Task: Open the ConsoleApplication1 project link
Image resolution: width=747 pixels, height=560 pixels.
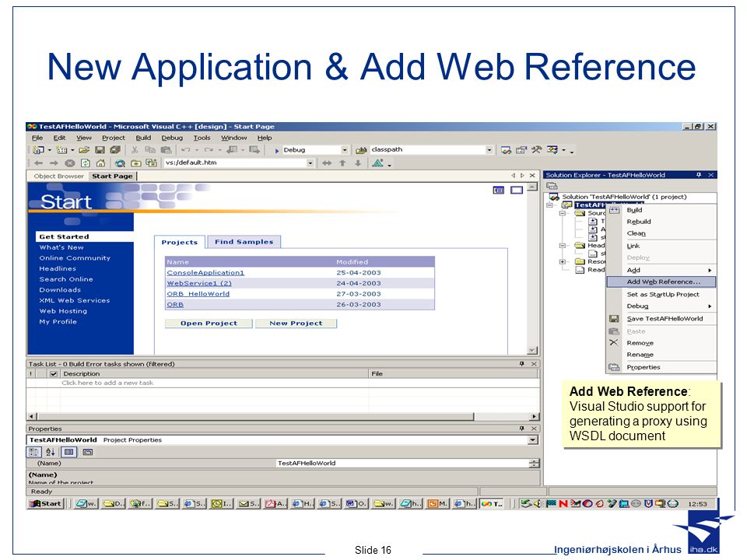Action: pos(205,273)
